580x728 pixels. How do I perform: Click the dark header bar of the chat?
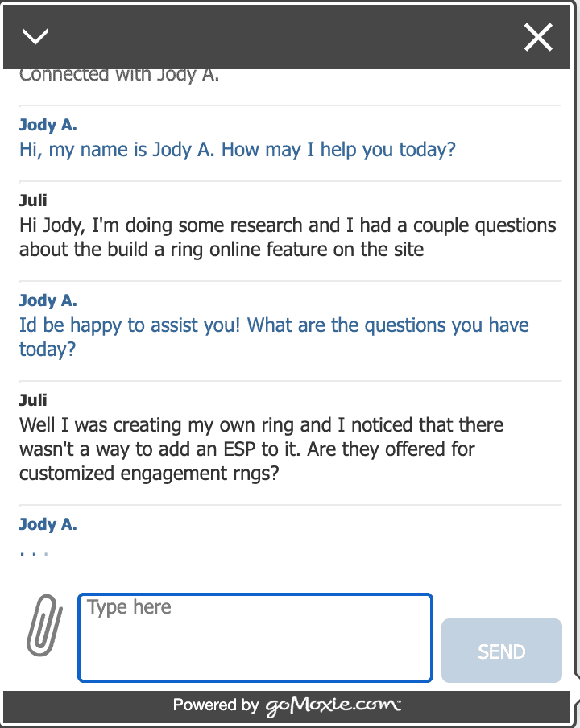(x=282, y=36)
